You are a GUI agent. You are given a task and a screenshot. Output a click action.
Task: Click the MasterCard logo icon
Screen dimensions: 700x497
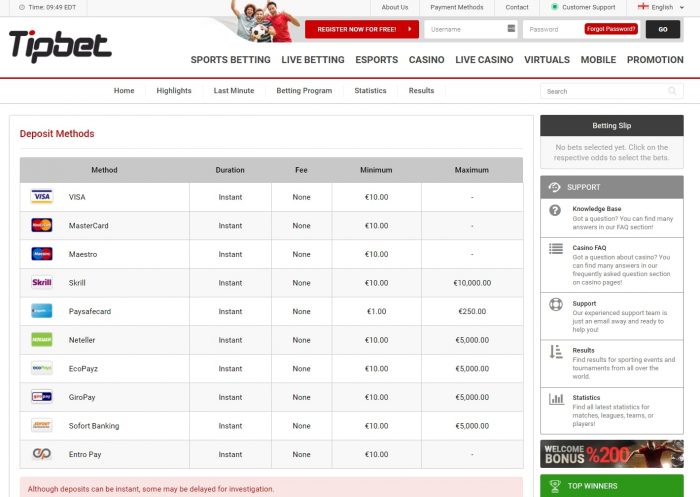[42, 225]
